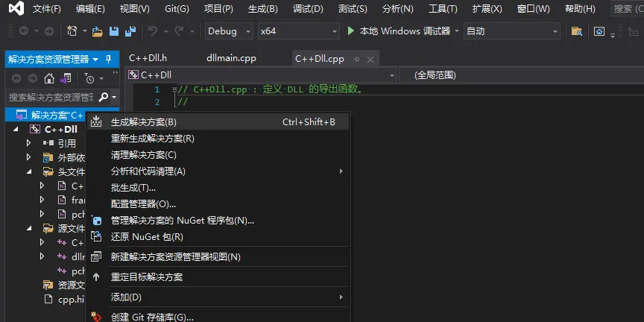Expand the 外部依赖 node
The image size is (644, 322).
pyautogui.click(x=28, y=157)
